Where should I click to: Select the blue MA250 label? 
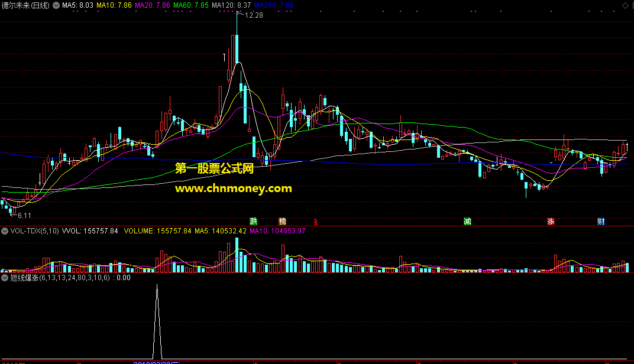coord(274,5)
